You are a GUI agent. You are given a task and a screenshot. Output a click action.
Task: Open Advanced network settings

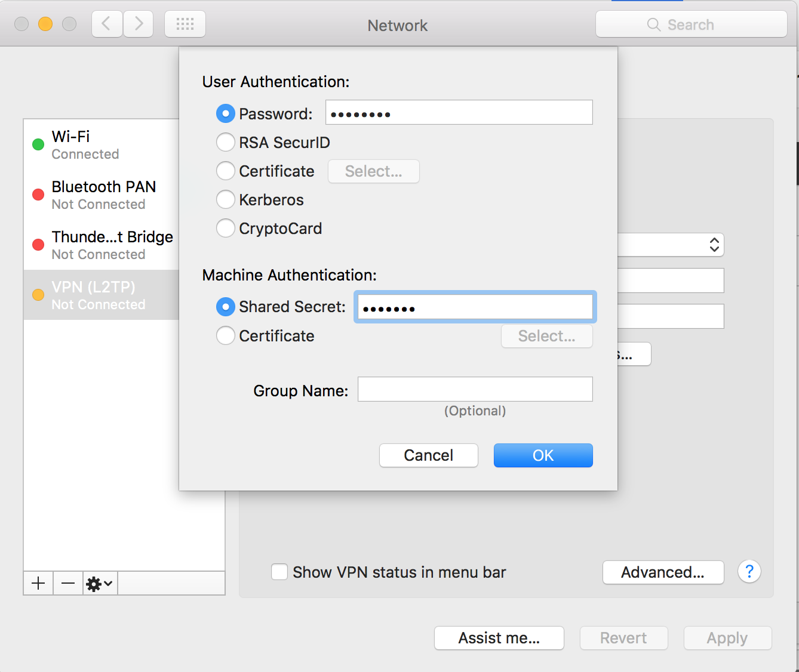663,572
